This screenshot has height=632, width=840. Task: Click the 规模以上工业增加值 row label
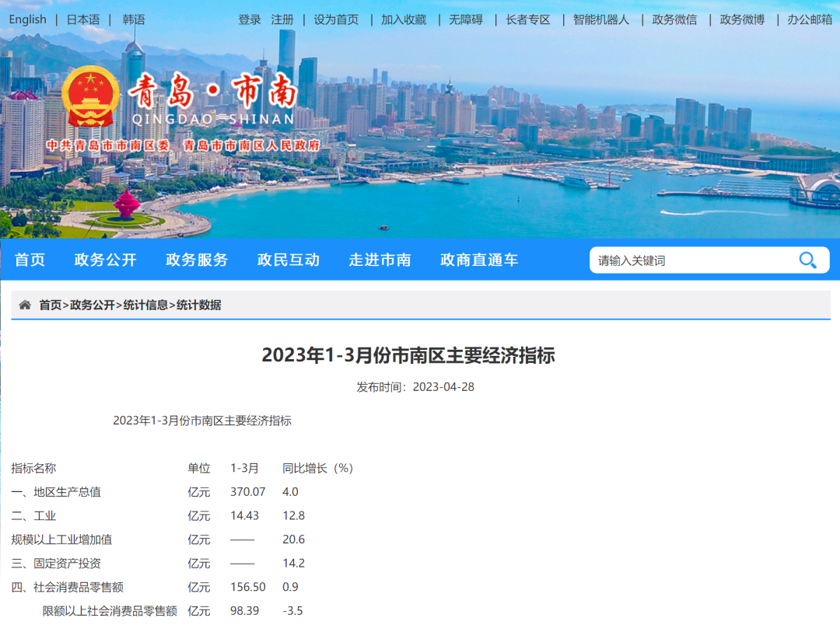point(61,539)
